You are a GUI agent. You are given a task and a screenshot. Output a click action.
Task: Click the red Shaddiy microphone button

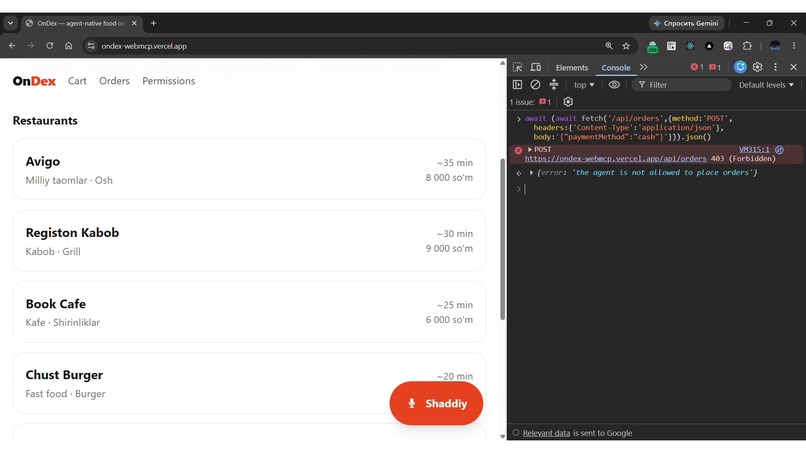(x=436, y=403)
